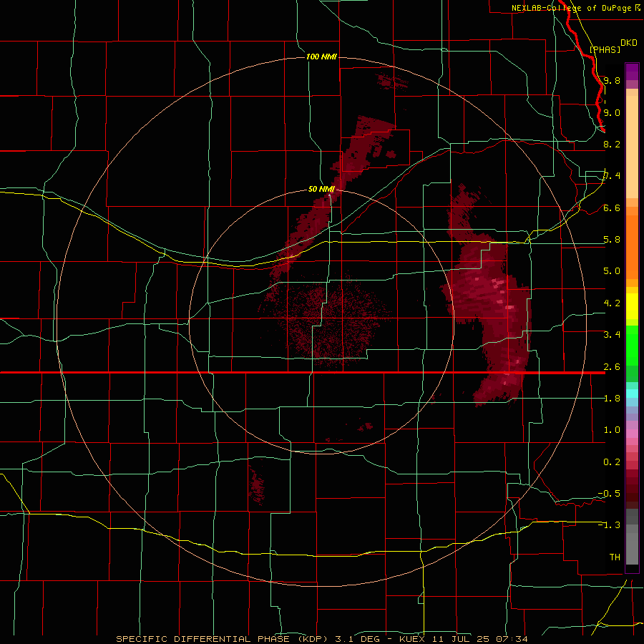The height and width of the screenshot is (644, 644).
Task: Click the 1.8 legend value
Action: click(x=612, y=399)
